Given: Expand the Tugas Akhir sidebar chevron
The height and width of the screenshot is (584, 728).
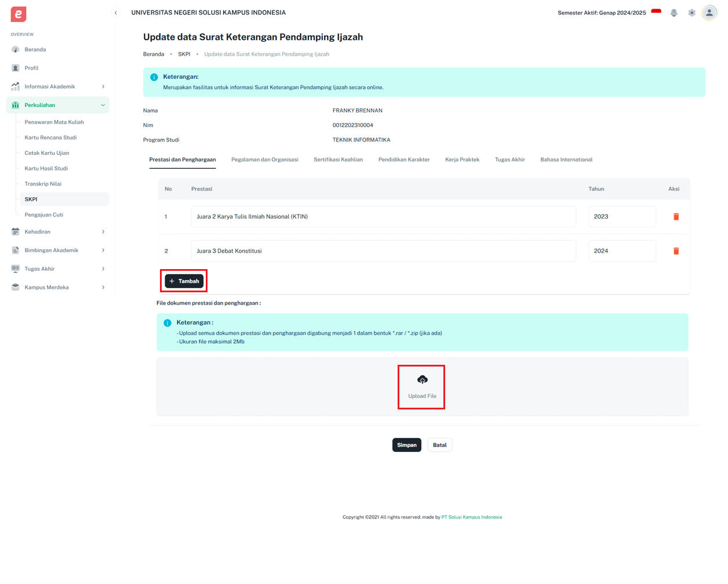Looking at the screenshot, I should point(103,269).
